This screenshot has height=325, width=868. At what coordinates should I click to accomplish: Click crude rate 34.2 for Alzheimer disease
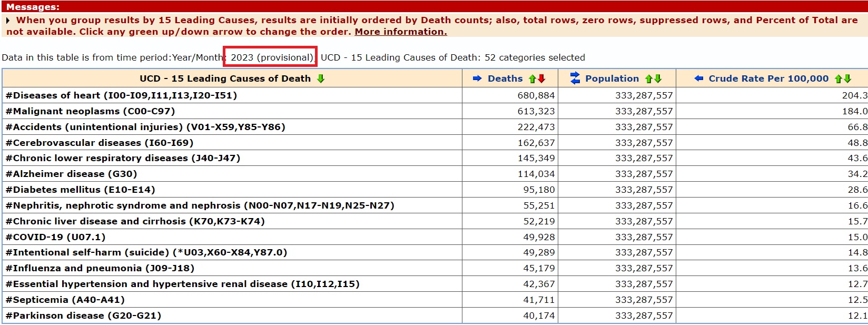click(x=857, y=174)
